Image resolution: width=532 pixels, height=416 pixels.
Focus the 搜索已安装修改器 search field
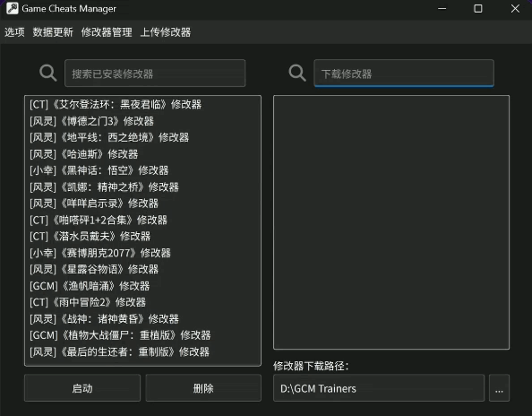click(155, 73)
